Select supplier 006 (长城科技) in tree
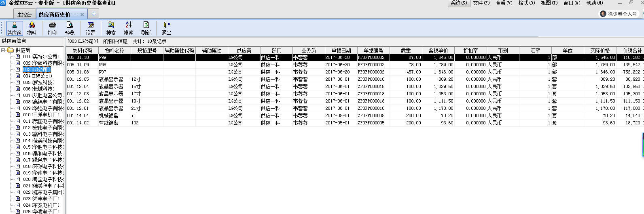The image size is (644, 214). tap(39, 89)
